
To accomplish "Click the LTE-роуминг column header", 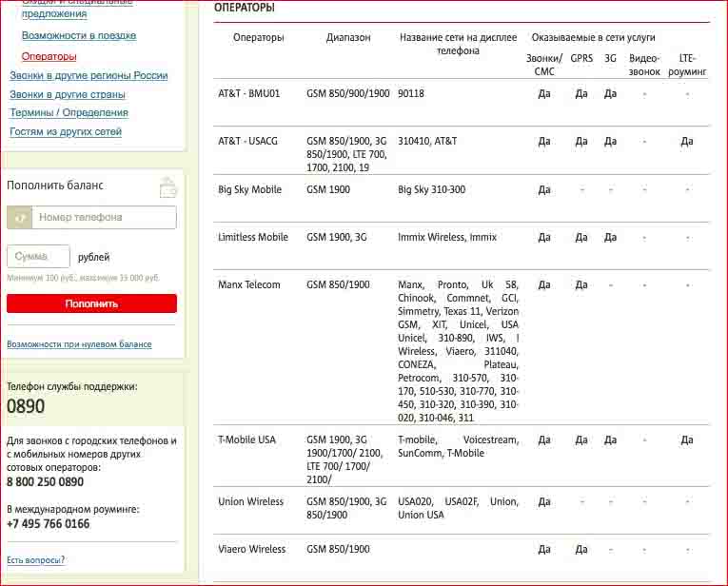I will pyautogui.click(x=686, y=65).
